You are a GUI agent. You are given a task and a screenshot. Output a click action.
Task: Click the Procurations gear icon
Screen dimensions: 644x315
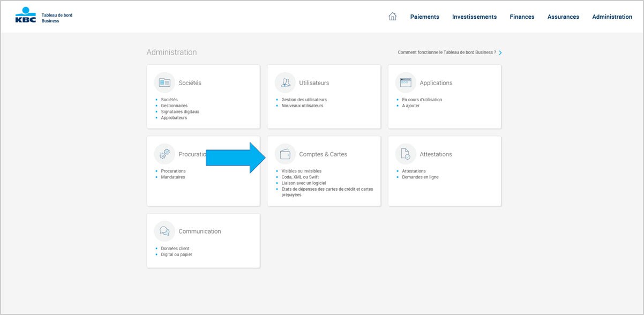pos(164,154)
